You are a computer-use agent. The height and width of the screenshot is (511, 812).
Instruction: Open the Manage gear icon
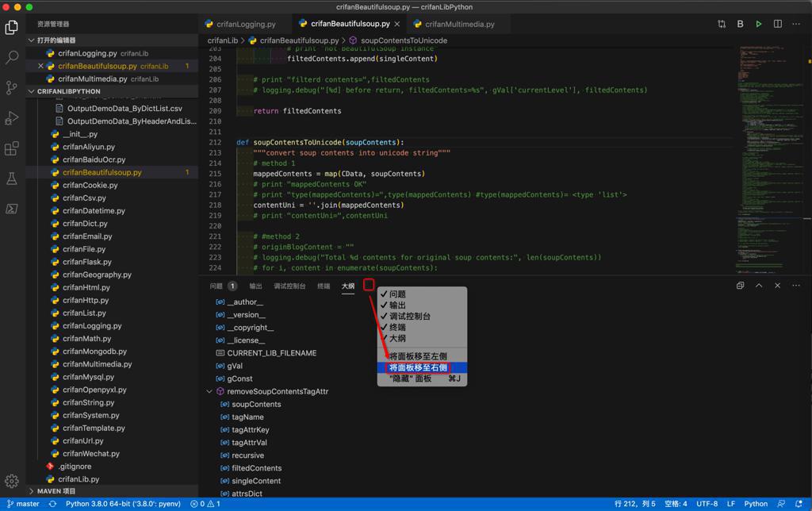tap(12, 481)
